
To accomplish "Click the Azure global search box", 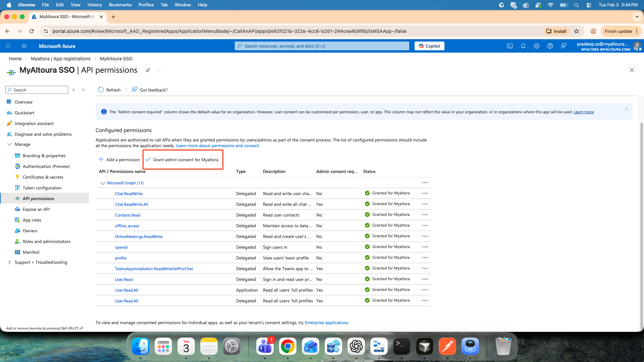I will click(x=322, y=46).
